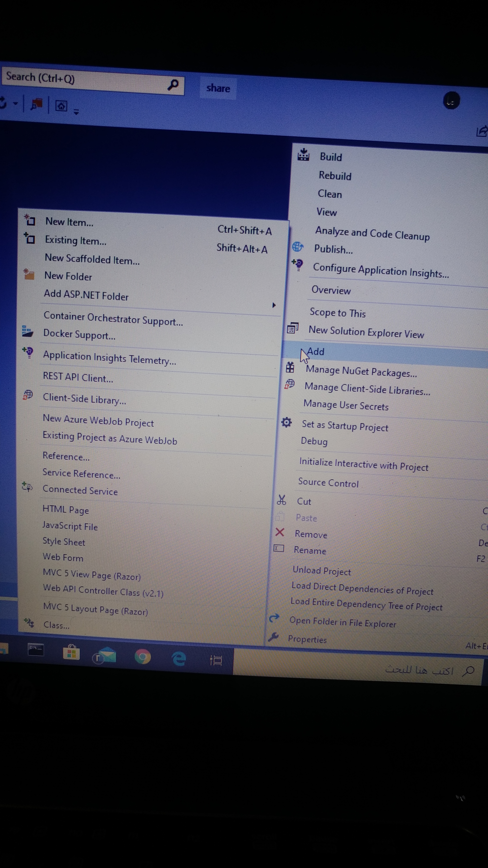This screenshot has height=868, width=488.
Task: Click the Existing Item icon in submenu
Action: point(29,238)
